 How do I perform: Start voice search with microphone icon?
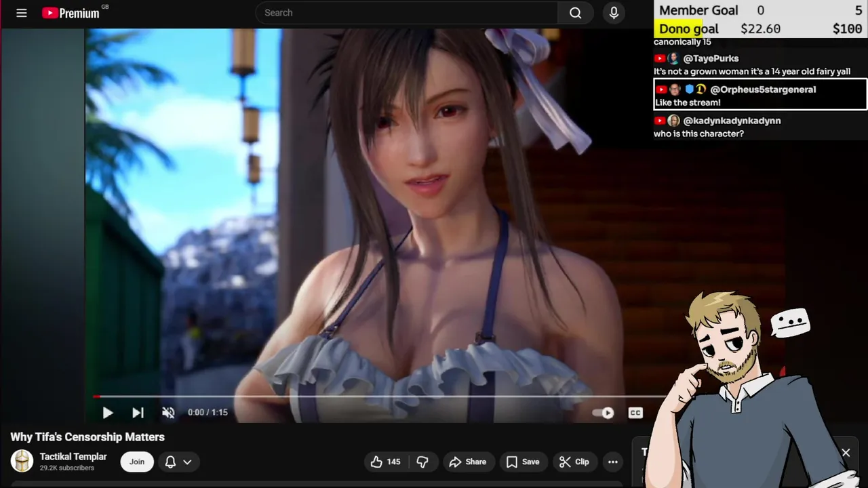pyautogui.click(x=614, y=13)
